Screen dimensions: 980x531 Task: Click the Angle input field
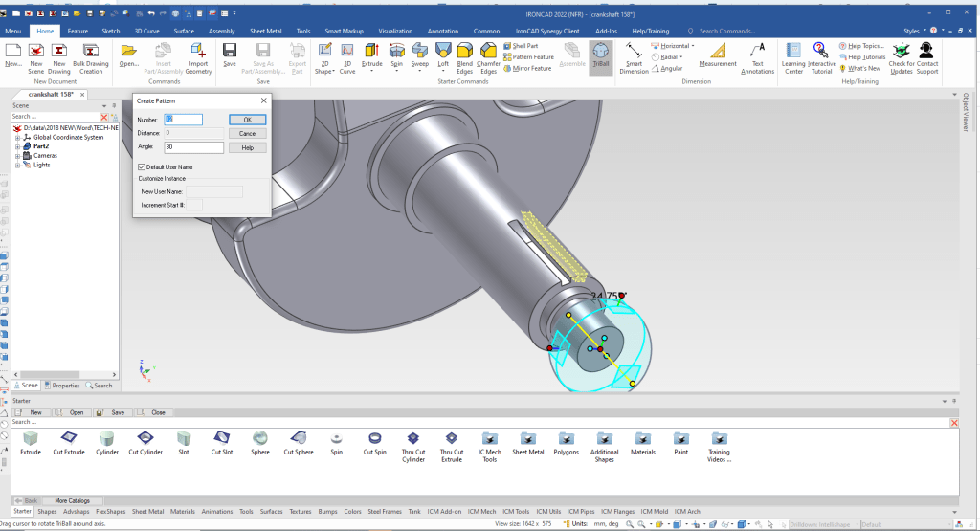tap(193, 147)
